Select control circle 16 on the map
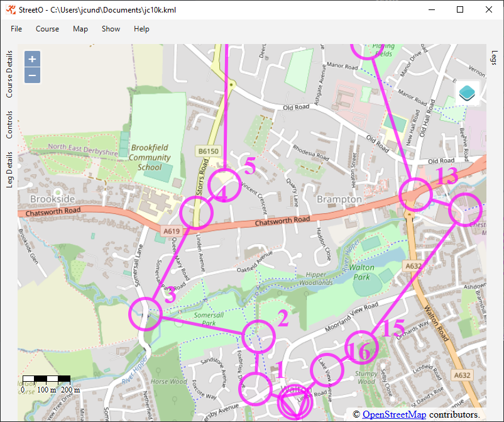This screenshot has height=422, width=504. [361, 347]
